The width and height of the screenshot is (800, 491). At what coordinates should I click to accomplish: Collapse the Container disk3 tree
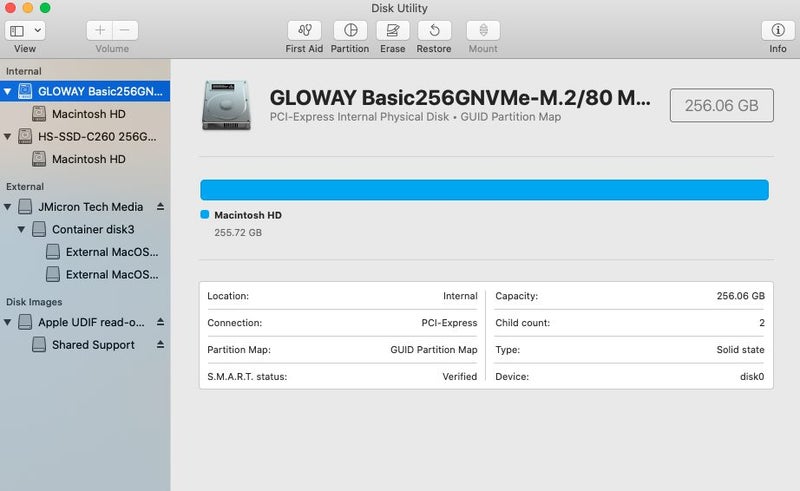click(x=21, y=230)
